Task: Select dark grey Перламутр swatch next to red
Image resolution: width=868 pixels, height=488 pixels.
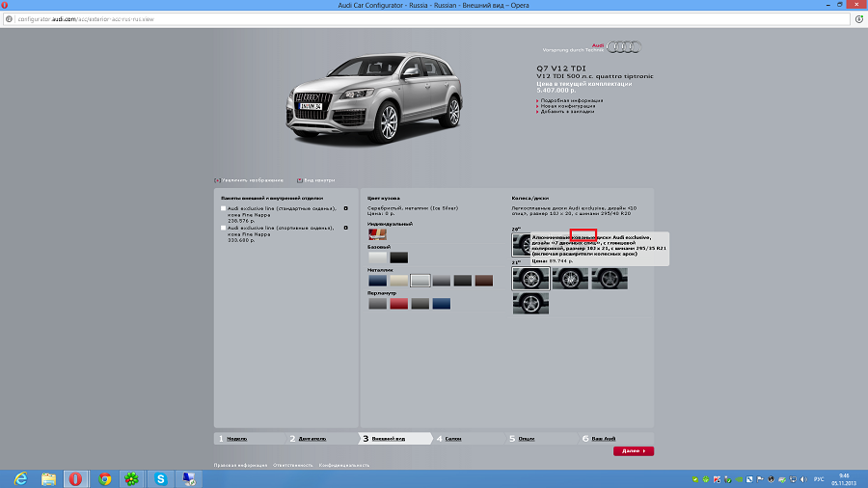Action: (x=420, y=303)
